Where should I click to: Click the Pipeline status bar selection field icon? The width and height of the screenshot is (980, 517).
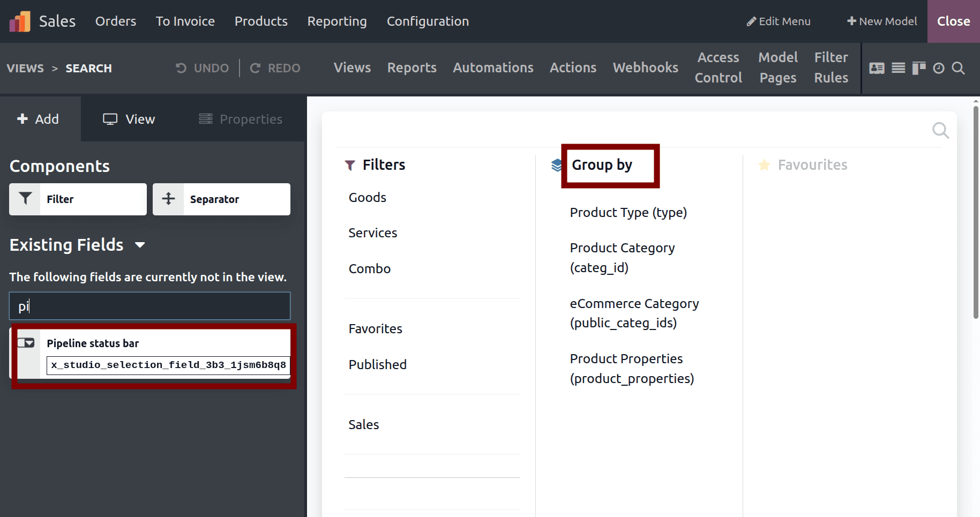coord(26,343)
